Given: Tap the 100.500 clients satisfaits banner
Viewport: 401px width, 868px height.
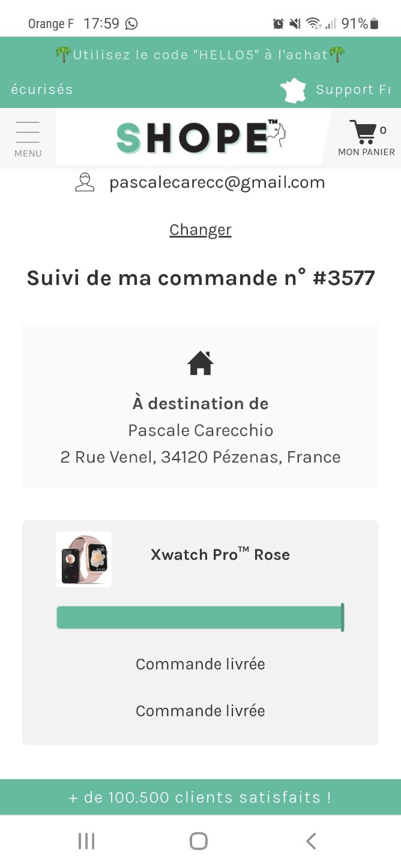Looking at the screenshot, I should [x=200, y=797].
